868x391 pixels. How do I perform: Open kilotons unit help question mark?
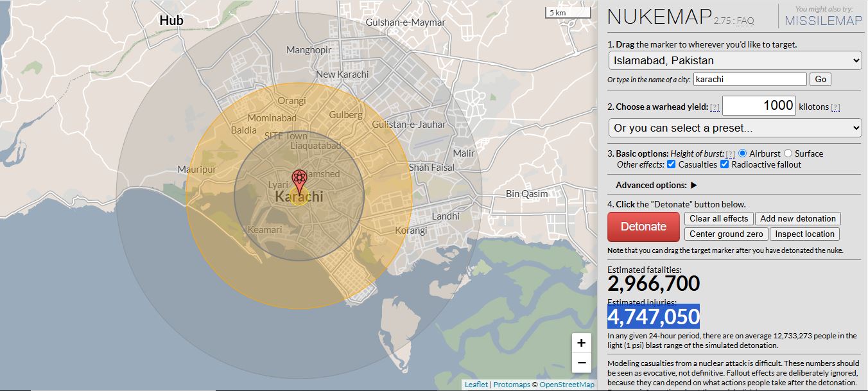pos(835,107)
